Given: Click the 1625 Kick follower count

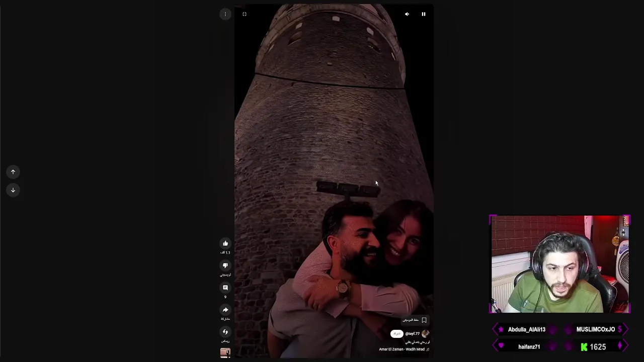Looking at the screenshot, I should (x=598, y=347).
